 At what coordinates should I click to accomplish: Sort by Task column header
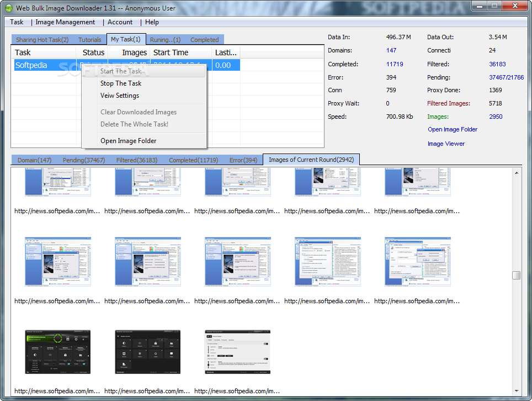(x=44, y=52)
